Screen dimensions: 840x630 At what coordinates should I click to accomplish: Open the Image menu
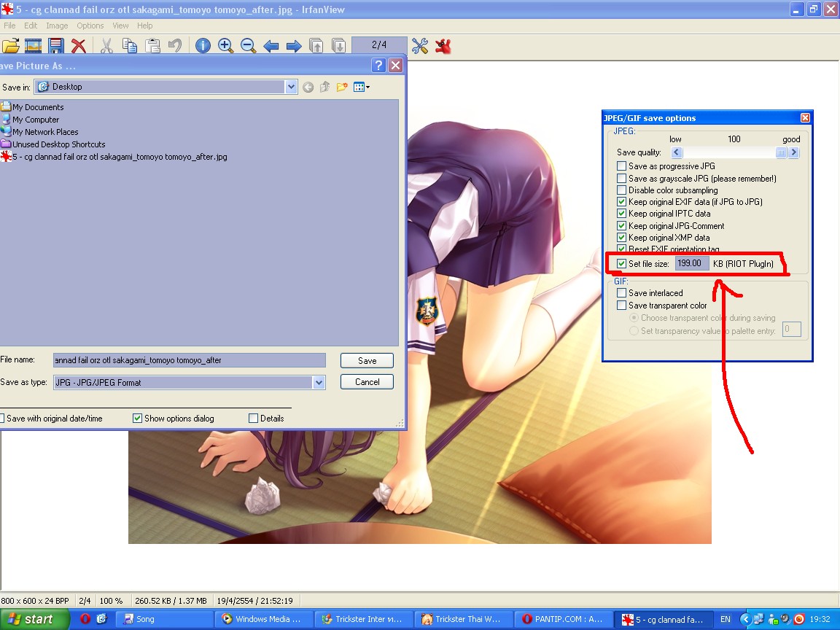pyautogui.click(x=57, y=26)
